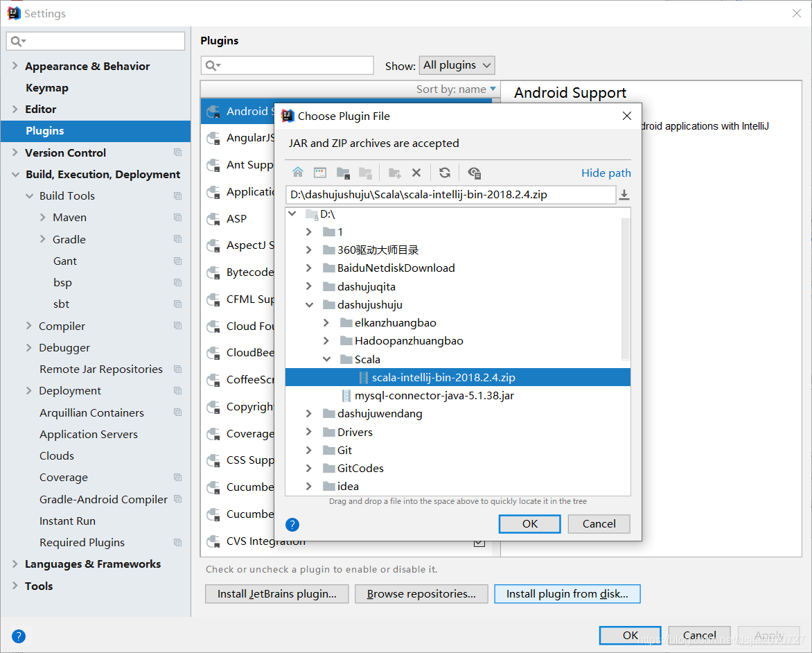
Task: Refresh the file tree
Action: coord(445,173)
